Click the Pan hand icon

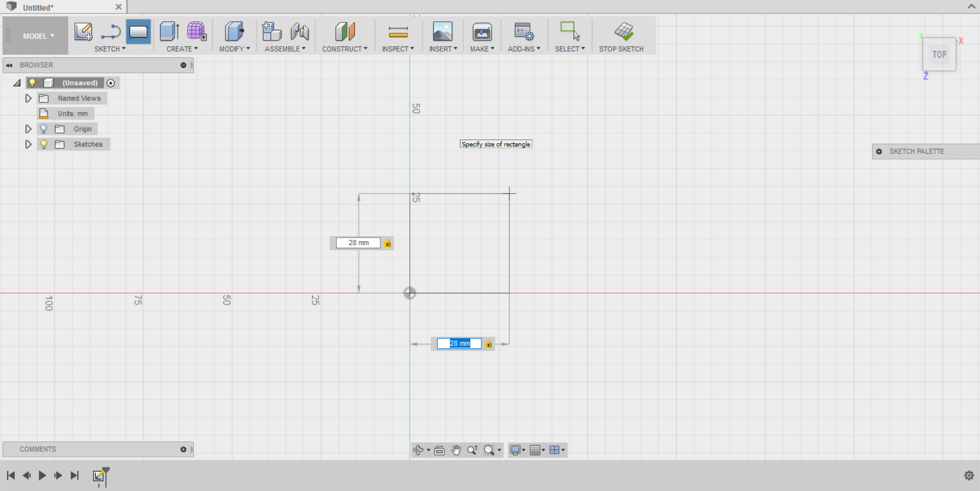tap(456, 450)
